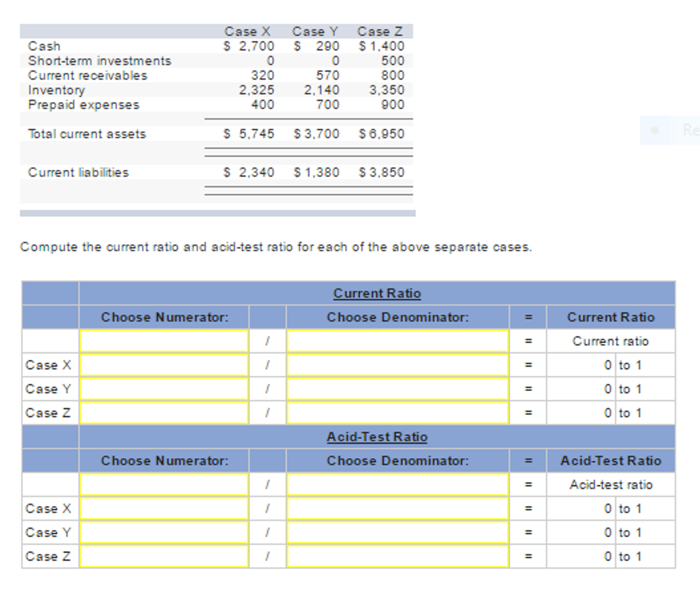Click Case Y inventory value '2,140'

click(322, 90)
